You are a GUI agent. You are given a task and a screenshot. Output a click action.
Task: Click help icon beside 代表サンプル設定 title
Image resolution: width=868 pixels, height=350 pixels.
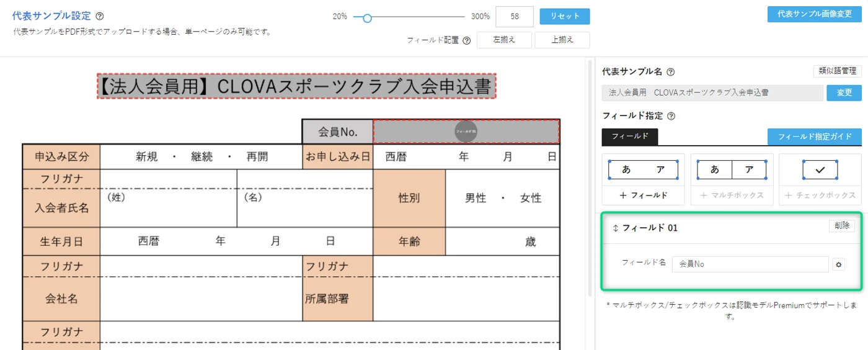click(x=100, y=16)
